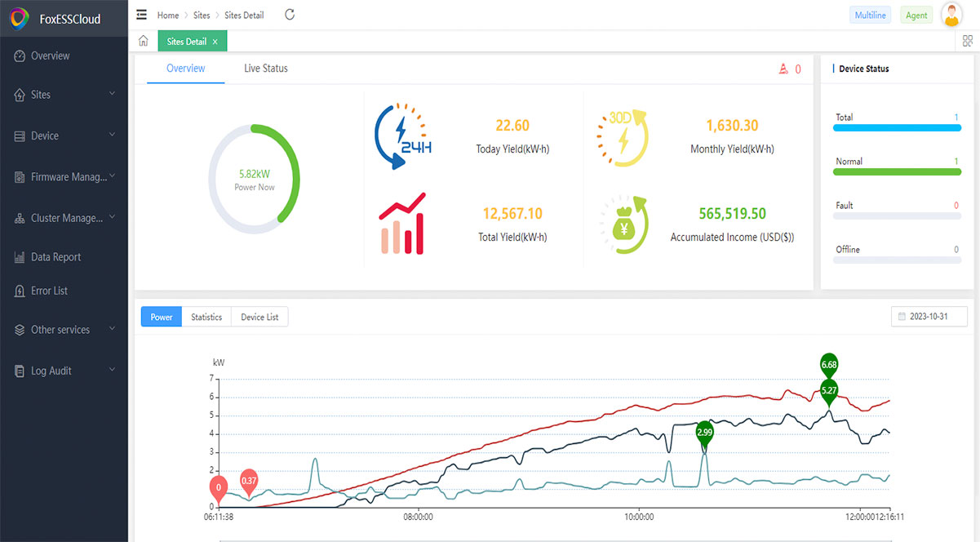Click the FoxESSCloud logo
Viewport: 980px width, 542px height.
20,18
